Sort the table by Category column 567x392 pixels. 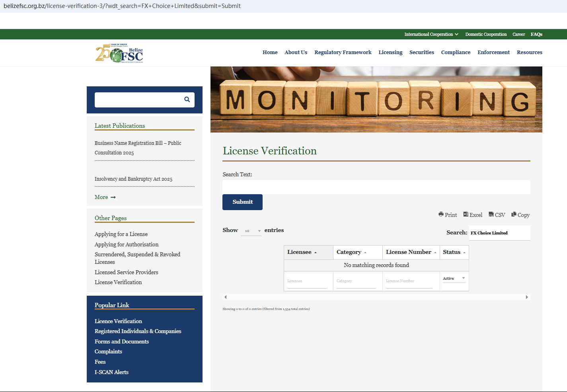click(365, 253)
